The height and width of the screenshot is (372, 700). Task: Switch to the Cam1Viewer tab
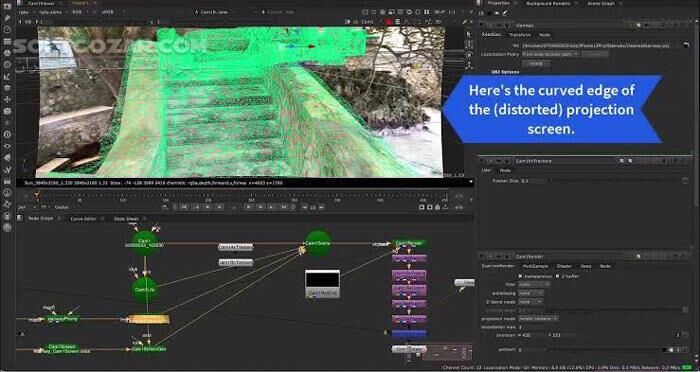point(41,3)
